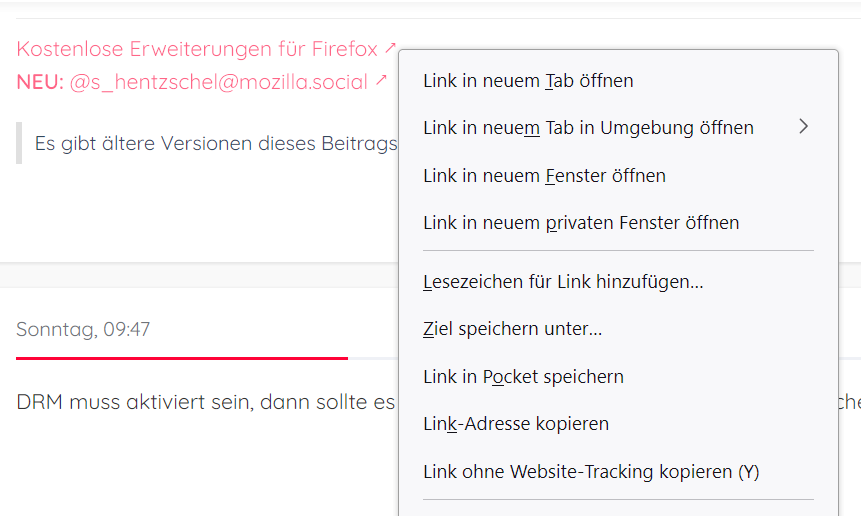Click 'Ziel speichern unter…' menu entry
Image resolution: width=861 pixels, height=516 pixels.
512,329
